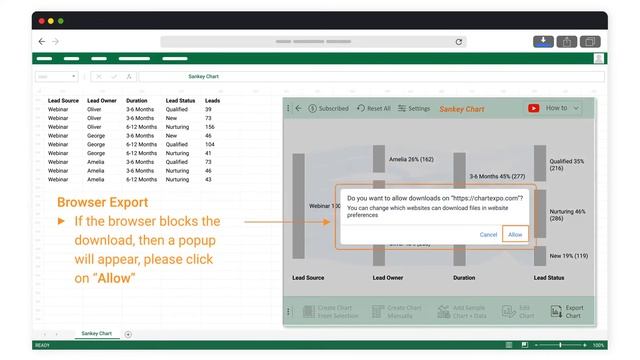The image size is (640, 360).
Task: Click bottom toolbar drag handle dots
Action: click(289, 312)
